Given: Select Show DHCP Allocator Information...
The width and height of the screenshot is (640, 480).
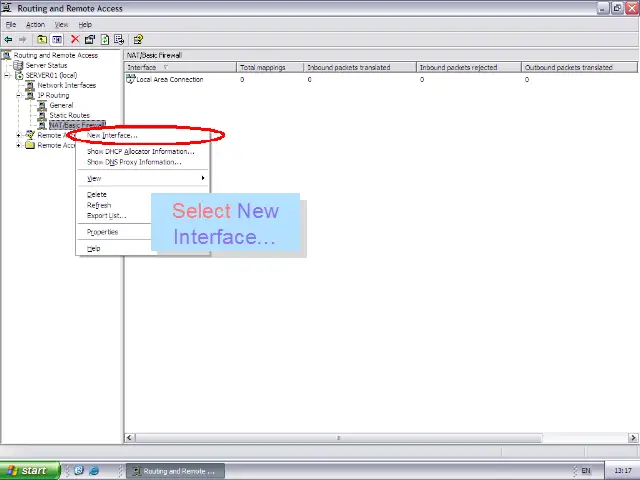Looking at the screenshot, I should coord(143,151).
